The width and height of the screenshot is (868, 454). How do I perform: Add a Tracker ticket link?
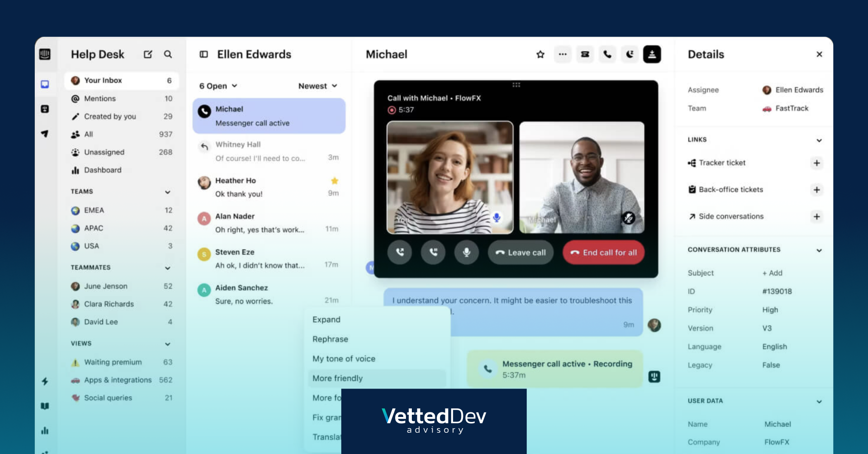(816, 163)
